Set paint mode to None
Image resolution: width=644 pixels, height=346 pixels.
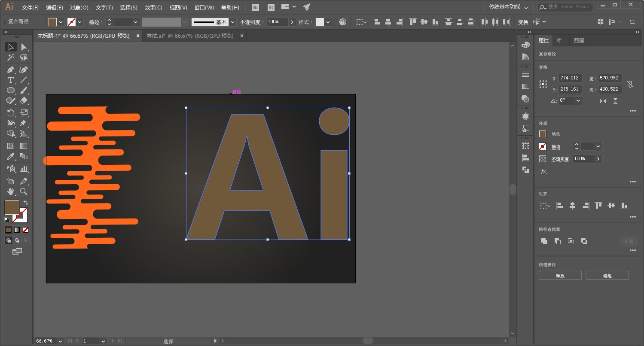(26, 230)
